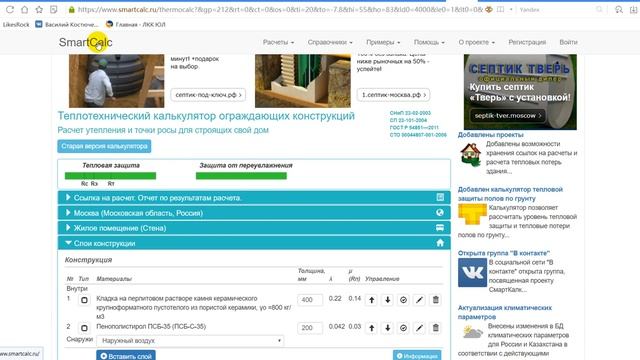This screenshot has width=640, height=360.
Task: Expand Жилое помещение (Стена) section
Action: coord(254,228)
